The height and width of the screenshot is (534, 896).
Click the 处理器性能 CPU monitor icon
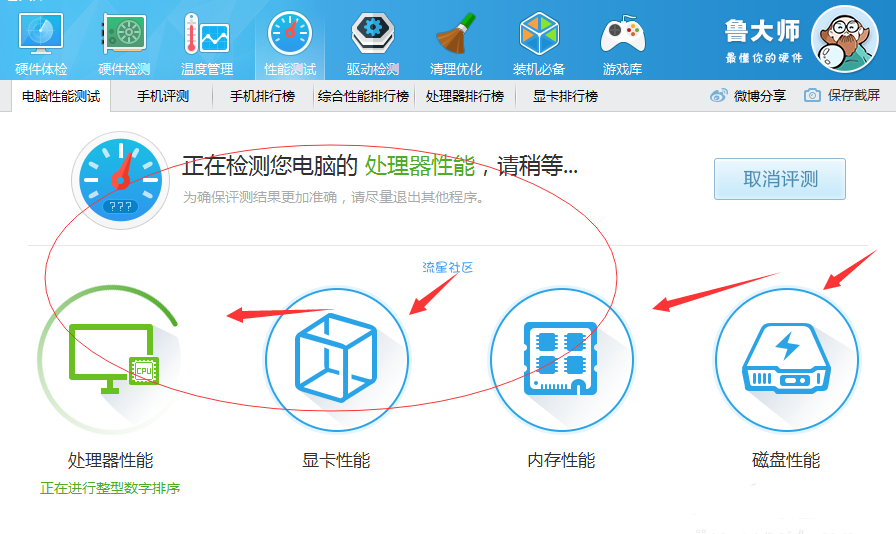[114, 359]
